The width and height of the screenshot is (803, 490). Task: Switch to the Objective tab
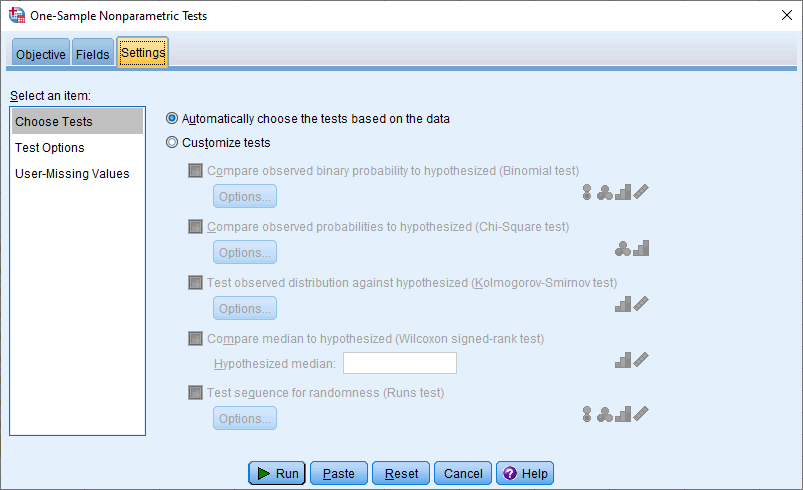(x=41, y=54)
